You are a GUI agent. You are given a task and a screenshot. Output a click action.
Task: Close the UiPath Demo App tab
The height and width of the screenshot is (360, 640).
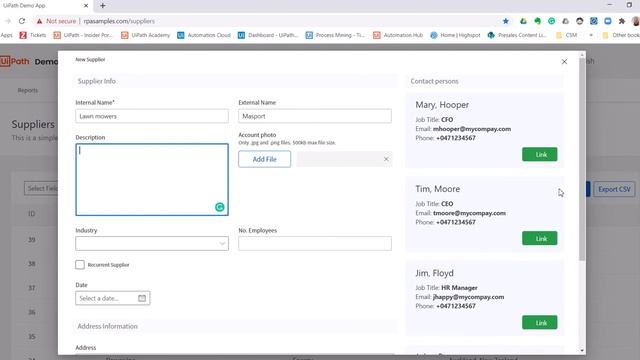(86, 6)
